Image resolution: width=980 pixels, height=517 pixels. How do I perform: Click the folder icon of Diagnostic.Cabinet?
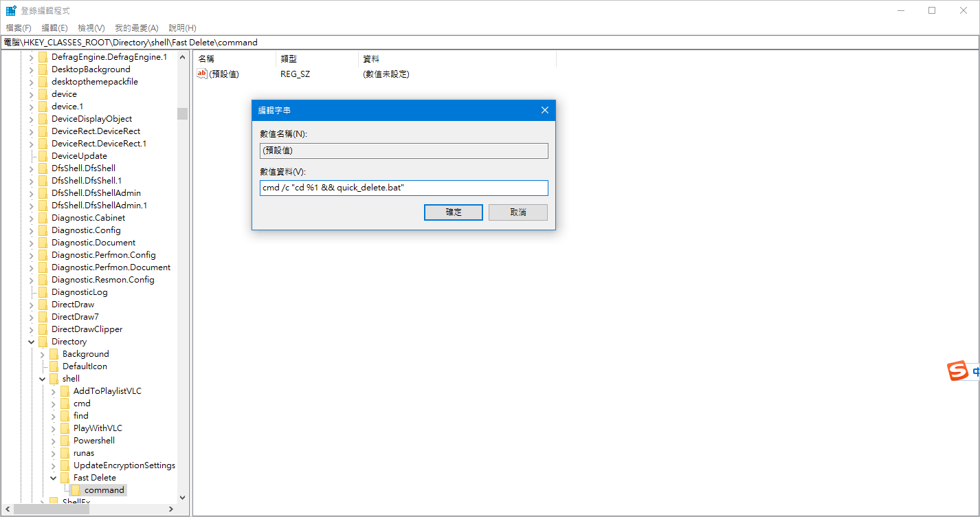tap(43, 218)
